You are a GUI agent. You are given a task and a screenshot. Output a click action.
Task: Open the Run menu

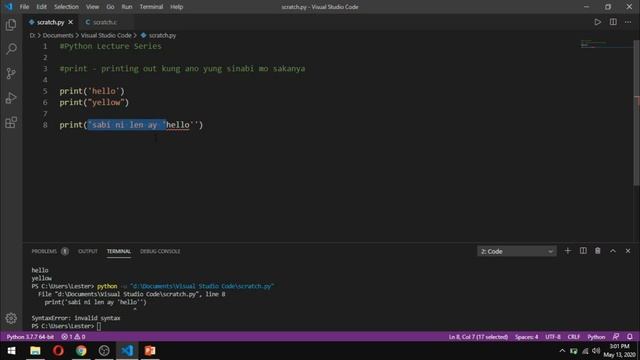coord(127,7)
